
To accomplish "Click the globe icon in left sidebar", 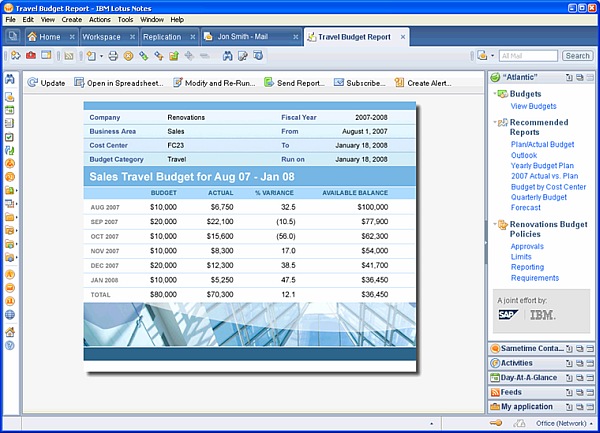I will [10, 315].
